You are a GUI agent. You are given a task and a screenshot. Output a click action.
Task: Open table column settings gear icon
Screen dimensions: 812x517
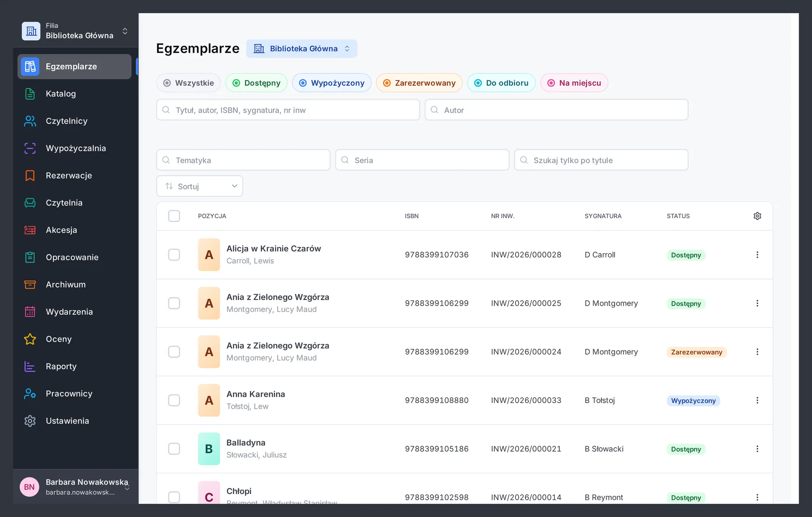(757, 216)
